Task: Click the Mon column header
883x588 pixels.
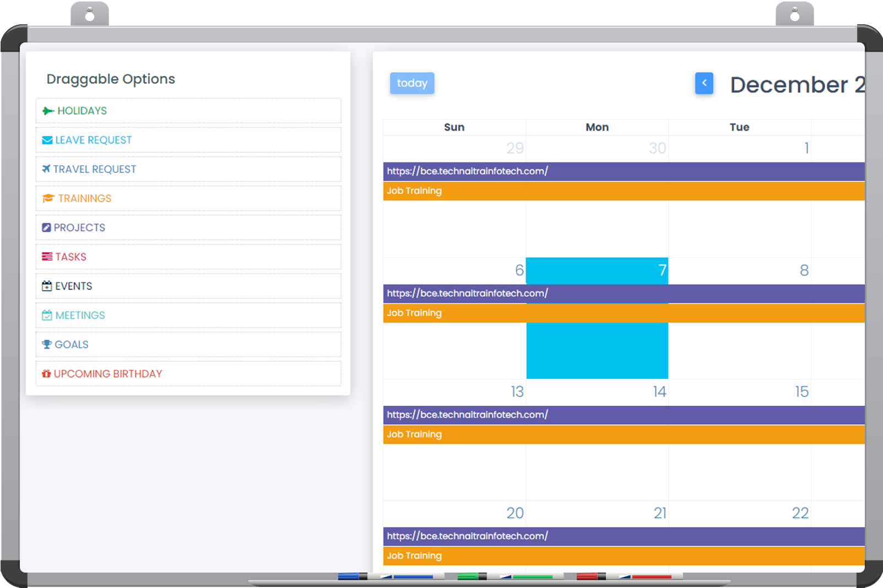Action: pyautogui.click(x=597, y=127)
